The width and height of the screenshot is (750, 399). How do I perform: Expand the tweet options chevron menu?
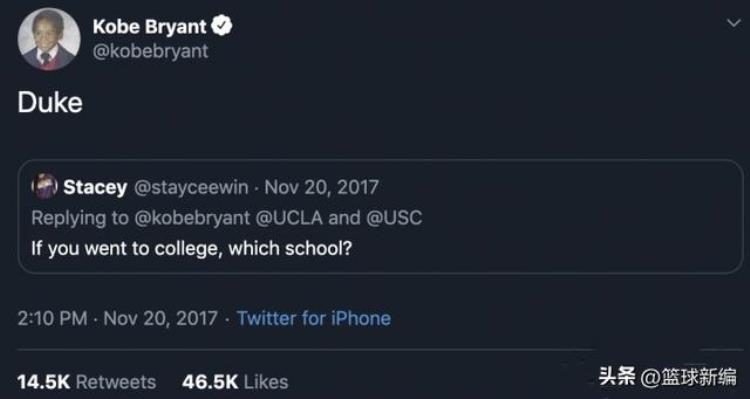(733, 23)
